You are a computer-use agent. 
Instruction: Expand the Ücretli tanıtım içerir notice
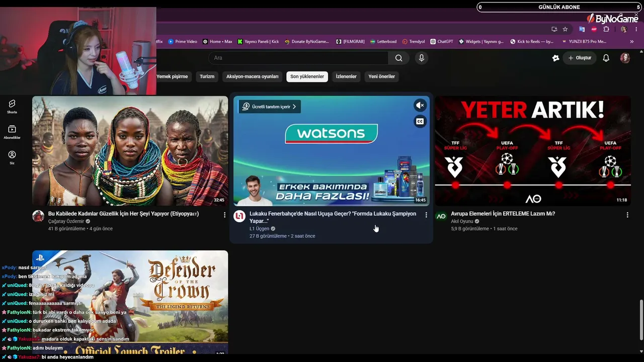point(269,107)
